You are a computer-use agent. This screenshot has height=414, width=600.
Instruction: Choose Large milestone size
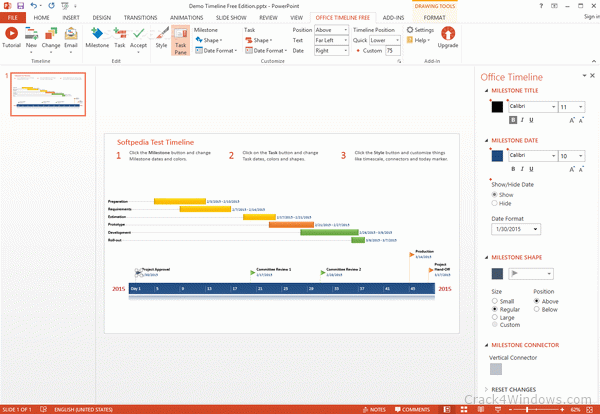495,317
